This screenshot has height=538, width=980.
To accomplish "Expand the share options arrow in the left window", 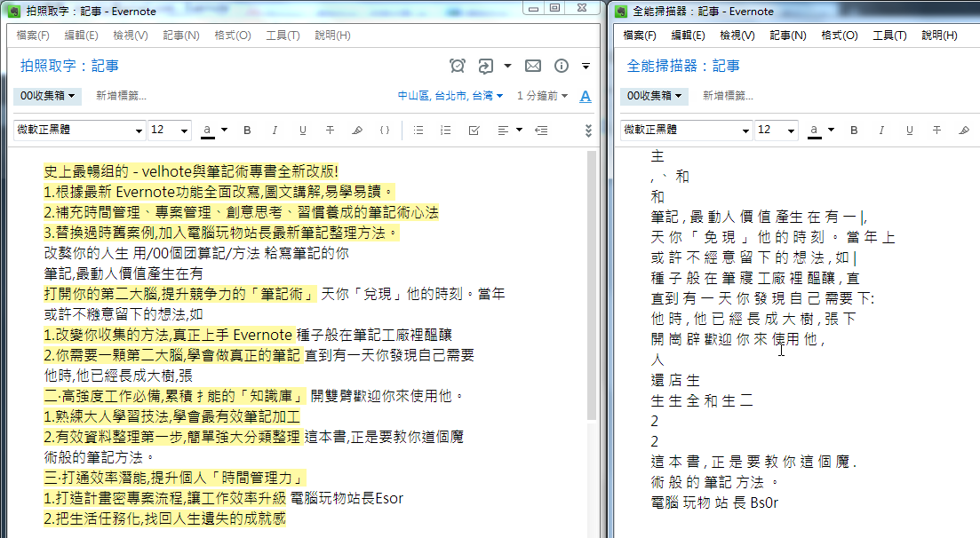I will coord(507,66).
